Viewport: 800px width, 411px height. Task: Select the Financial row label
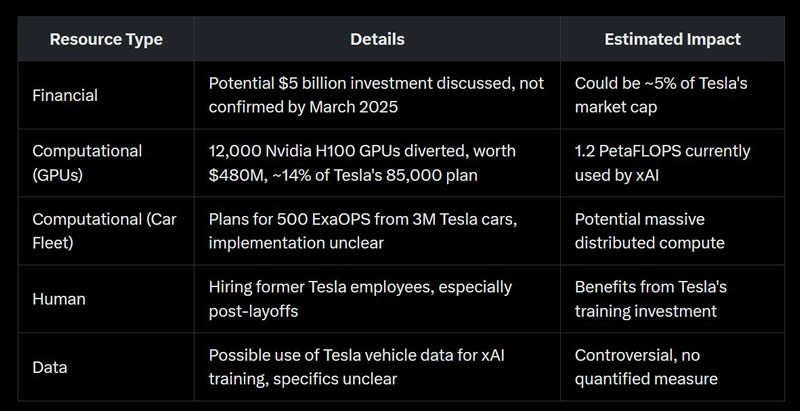click(x=67, y=95)
